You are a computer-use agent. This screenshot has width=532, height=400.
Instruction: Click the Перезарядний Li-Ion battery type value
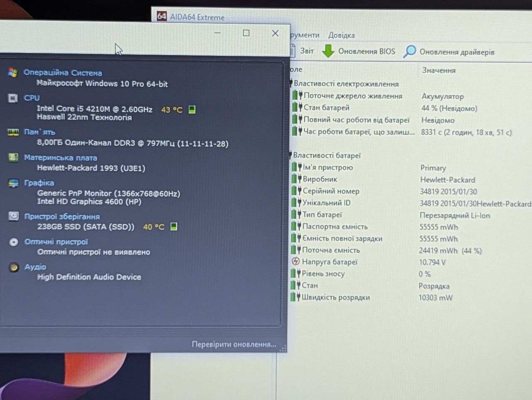455,216
